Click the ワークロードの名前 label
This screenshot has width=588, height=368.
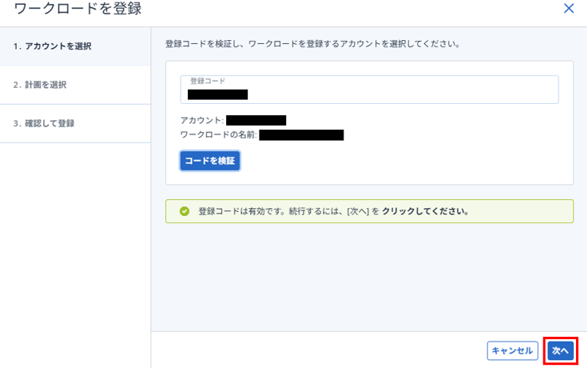218,135
